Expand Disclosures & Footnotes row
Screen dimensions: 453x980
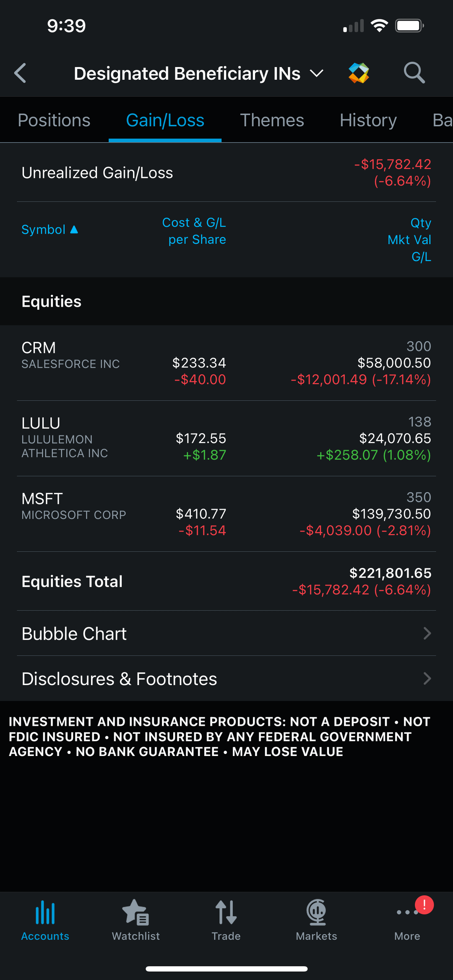tap(226, 679)
